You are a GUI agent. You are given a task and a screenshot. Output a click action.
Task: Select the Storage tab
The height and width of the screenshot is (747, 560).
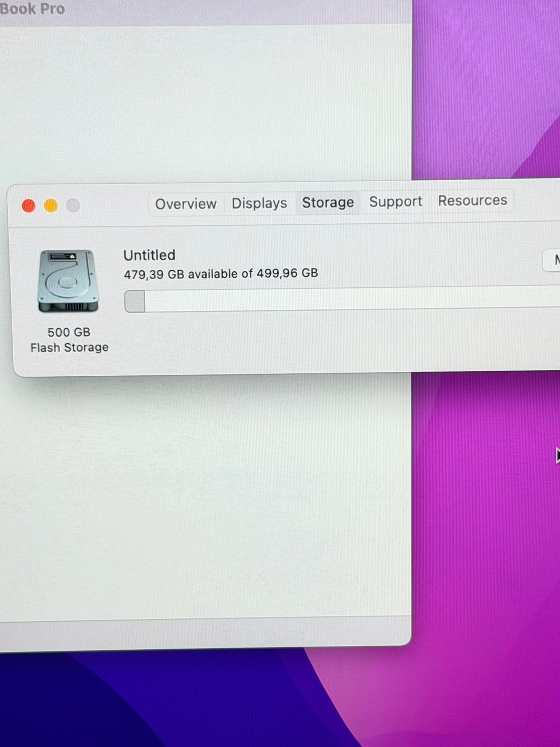point(328,203)
